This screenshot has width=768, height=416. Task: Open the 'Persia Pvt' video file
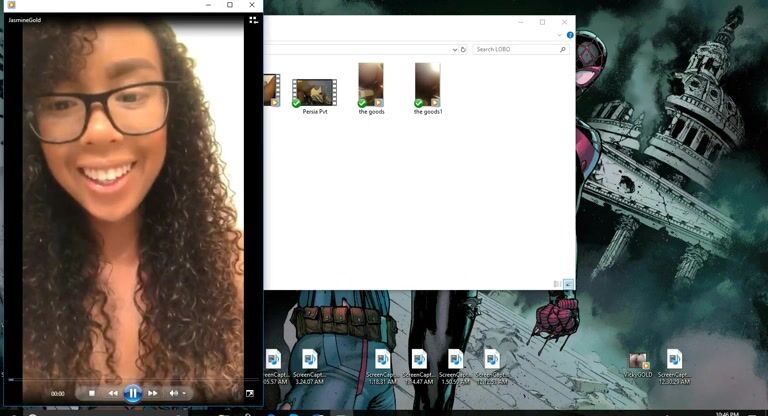(x=314, y=94)
